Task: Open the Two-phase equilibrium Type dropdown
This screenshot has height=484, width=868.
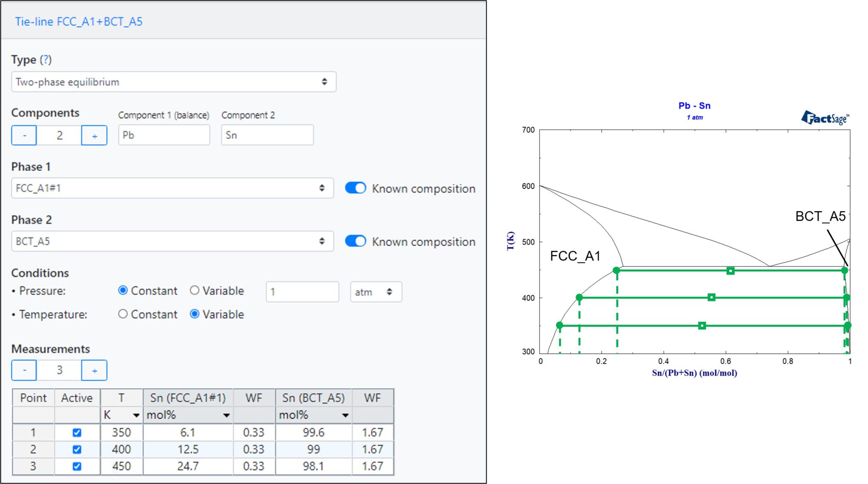Action: click(174, 81)
